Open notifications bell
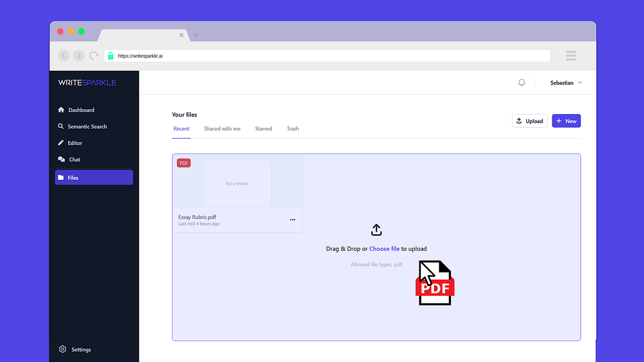 point(521,83)
